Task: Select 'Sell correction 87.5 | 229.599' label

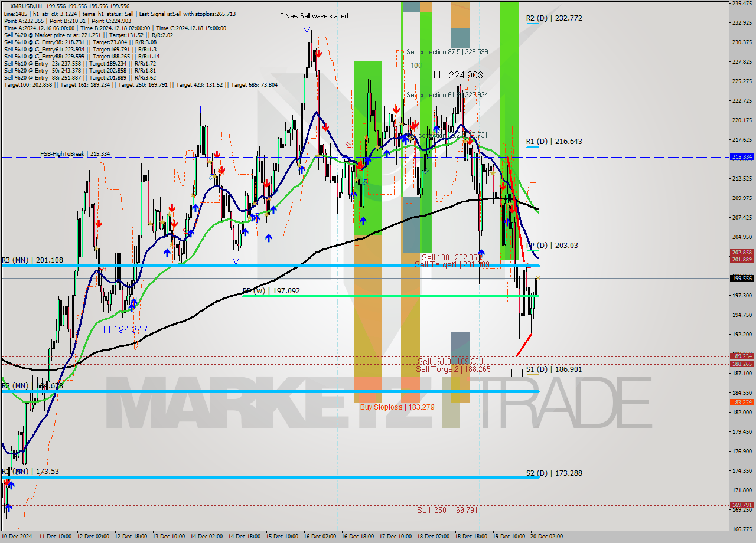Action: pos(447,52)
